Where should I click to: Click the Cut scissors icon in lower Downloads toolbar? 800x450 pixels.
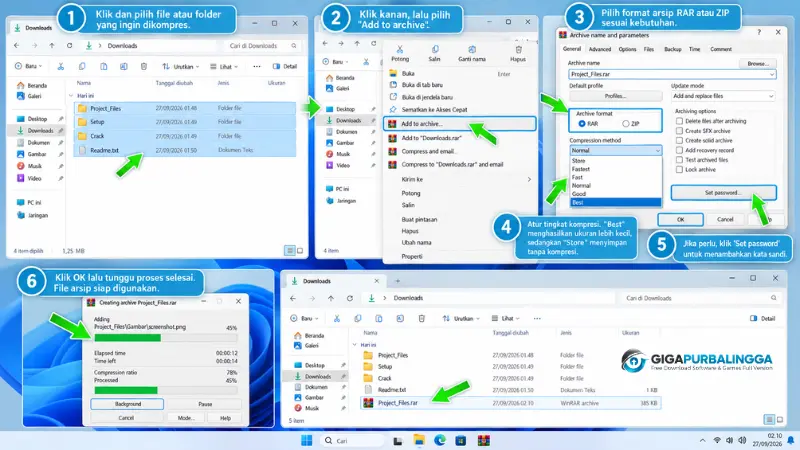point(337,318)
